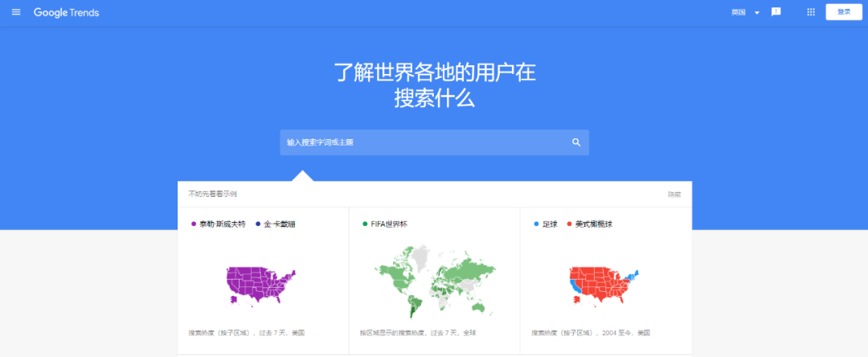The image size is (868, 357).
Task: Open the 泰勒·斯威夫特 US map example
Action: 263,281
